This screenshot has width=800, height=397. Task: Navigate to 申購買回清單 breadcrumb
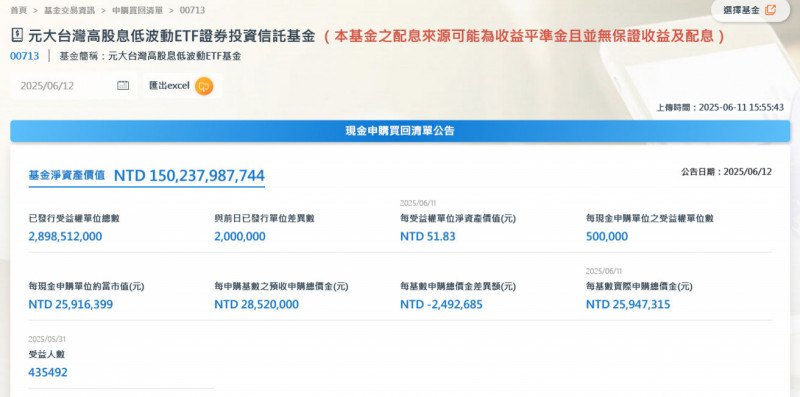click(x=137, y=10)
